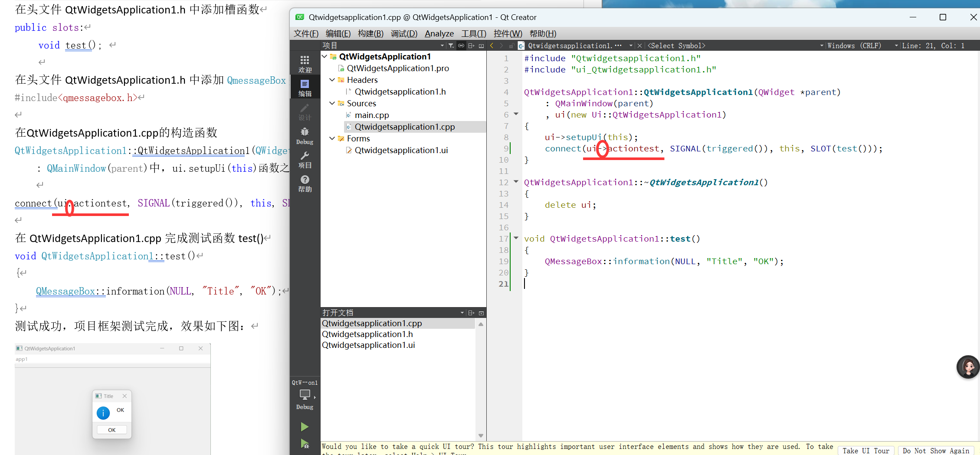The width and height of the screenshot is (980, 455).
Task: Open the filter tree options in project pane
Action: pyautogui.click(x=451, y=46)
